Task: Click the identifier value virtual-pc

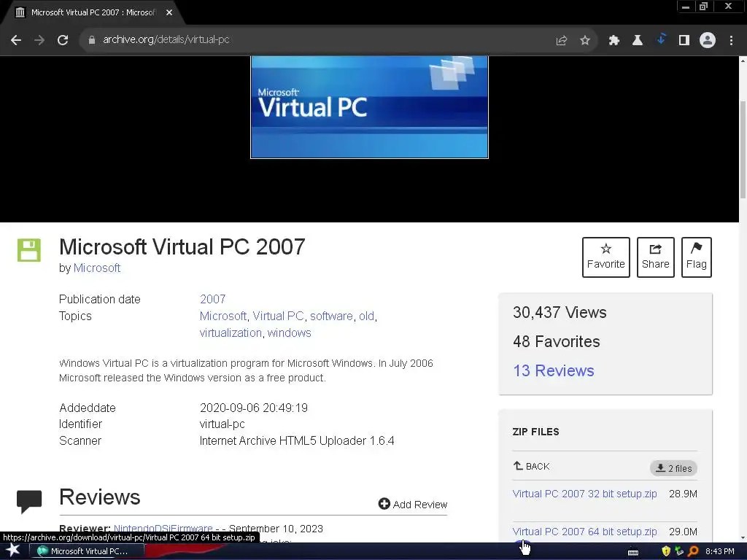Action: (x=222, y=424)
